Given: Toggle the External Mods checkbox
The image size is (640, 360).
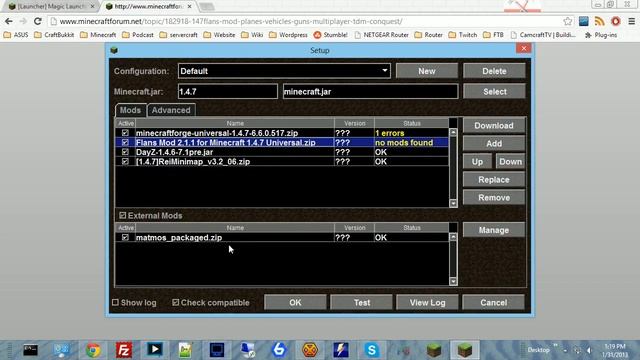Looking at the screenshot, I should click(122, 215).
